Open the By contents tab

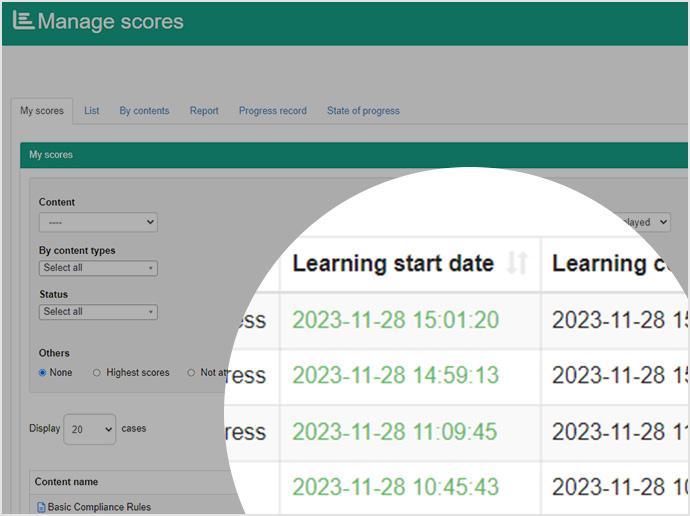pos(144,111)
